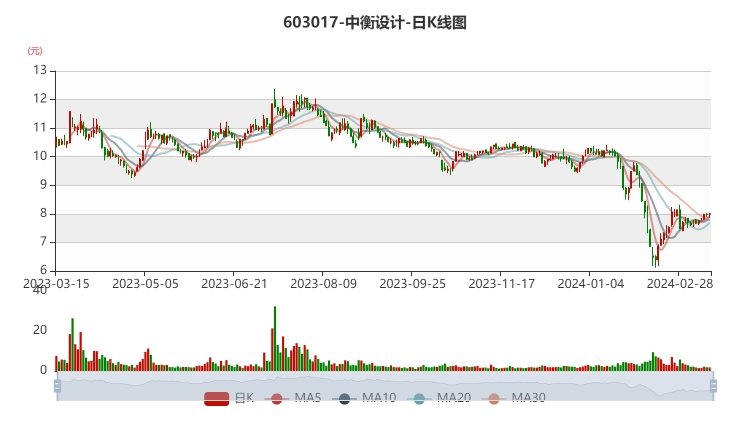Screen dimensions: 756x438
Task: Click the 2023-06-21 date axis label
Action: 234,284
